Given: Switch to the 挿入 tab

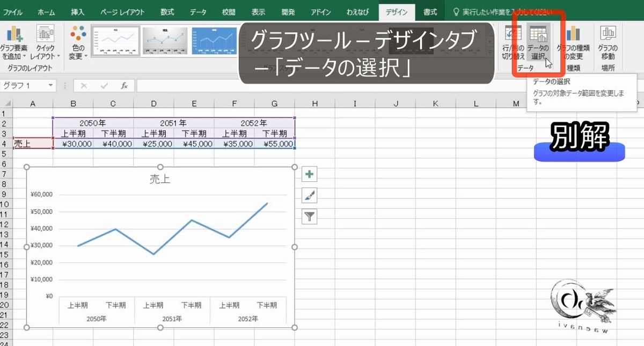Looking at the screenshot, I should 78,12.
